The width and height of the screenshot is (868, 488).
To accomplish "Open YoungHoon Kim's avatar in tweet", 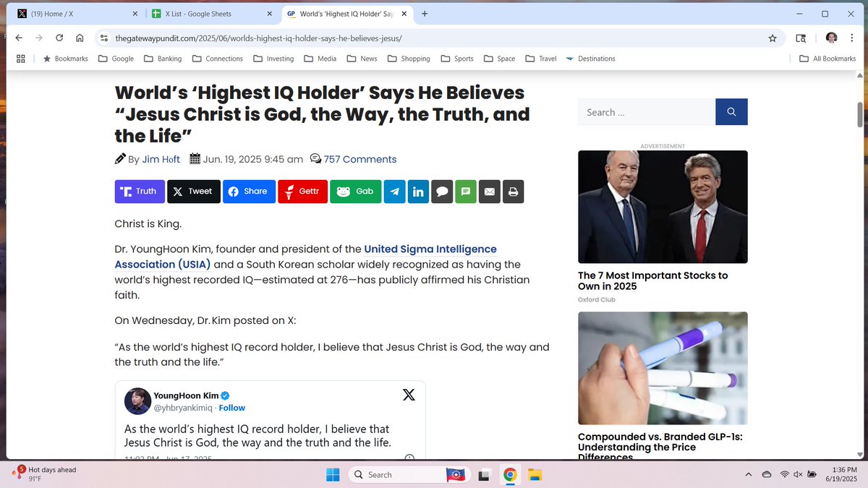I will (x=137, y=401).
